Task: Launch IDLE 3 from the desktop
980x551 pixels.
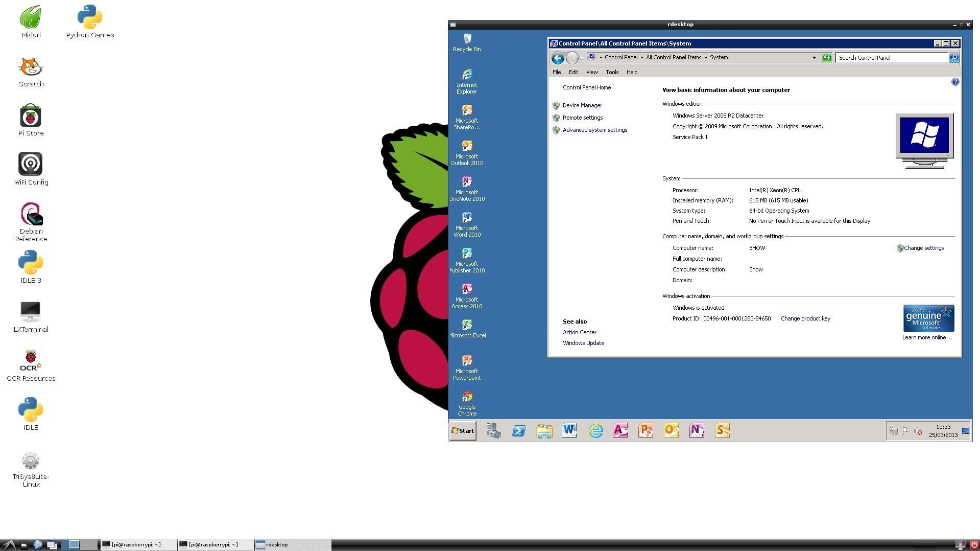Action: tap(31, 267)
